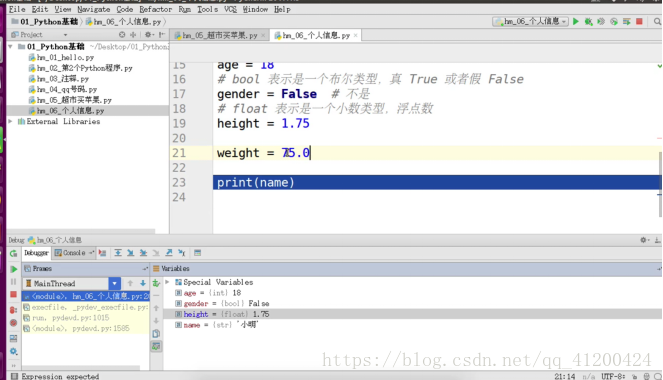Show execution point in debugger toolbar

[x=102, y=253]
